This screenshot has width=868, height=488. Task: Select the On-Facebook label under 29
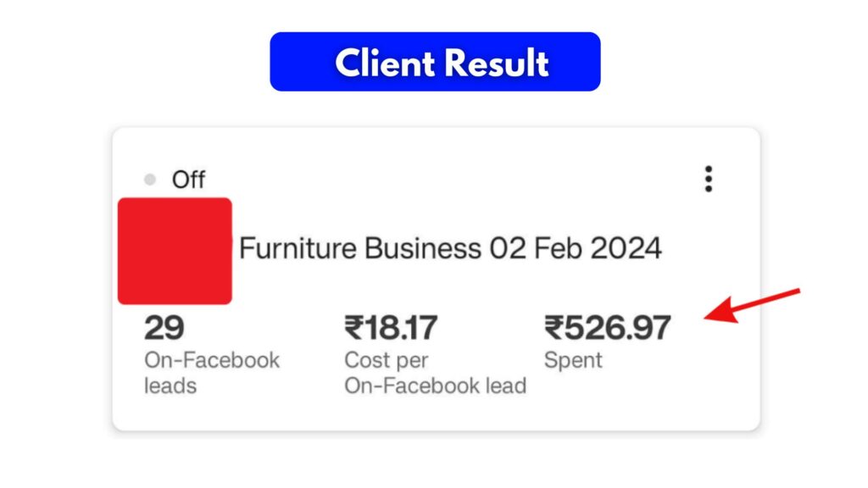click(212, 360)
